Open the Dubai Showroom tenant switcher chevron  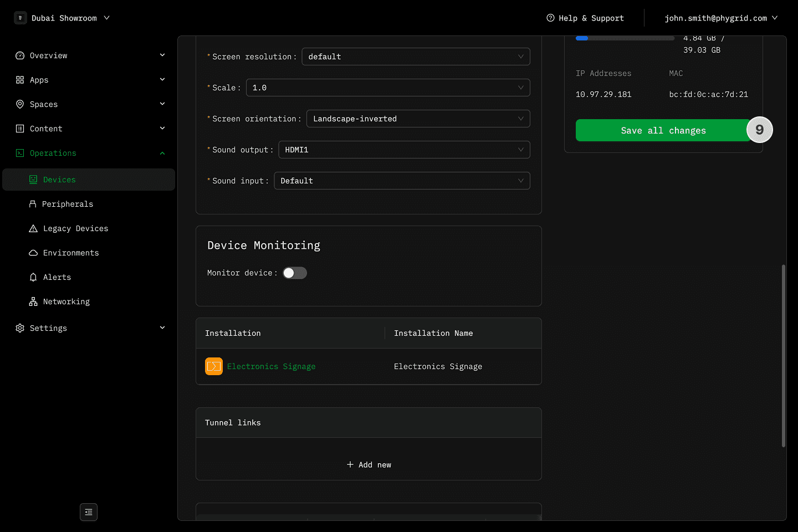[107, 18]
